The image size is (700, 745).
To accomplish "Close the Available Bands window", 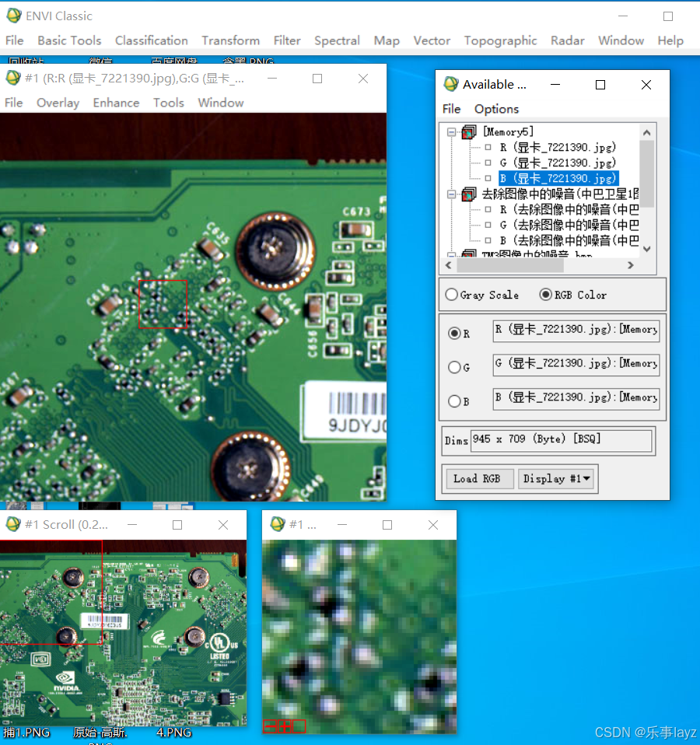I will point(646,85).
